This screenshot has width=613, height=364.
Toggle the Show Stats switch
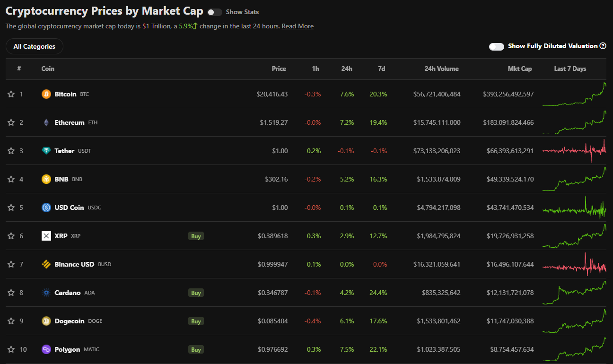tap(215, 12)
